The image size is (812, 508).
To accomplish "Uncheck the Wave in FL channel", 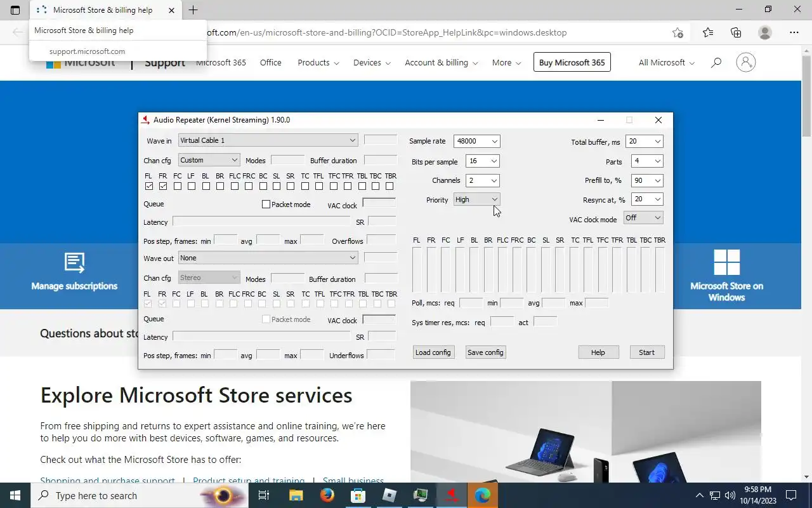I will coord(149,186).
